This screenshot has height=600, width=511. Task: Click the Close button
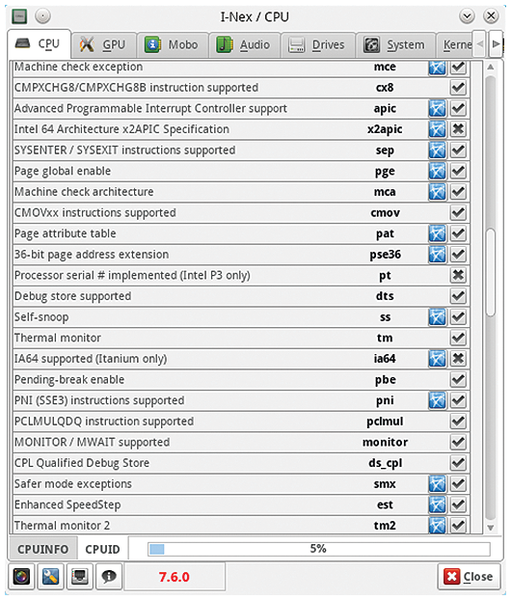[x=469, y=576]
